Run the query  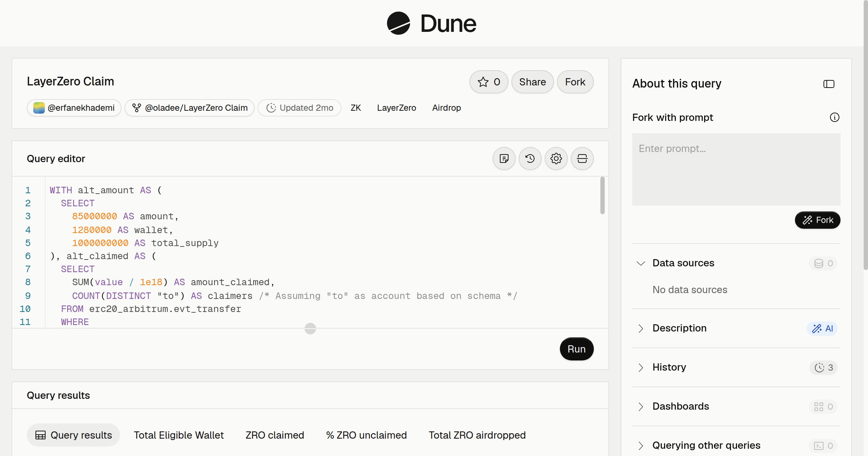[x=576, y=349]
